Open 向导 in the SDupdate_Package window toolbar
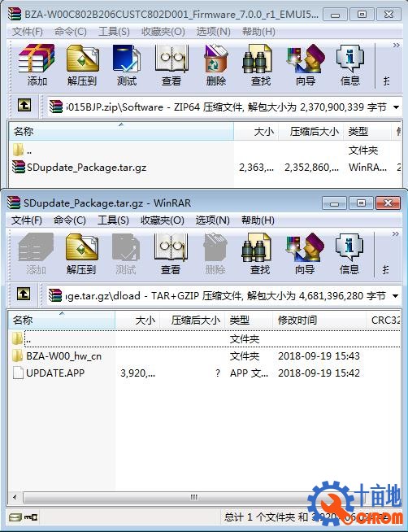 [305, 254]
